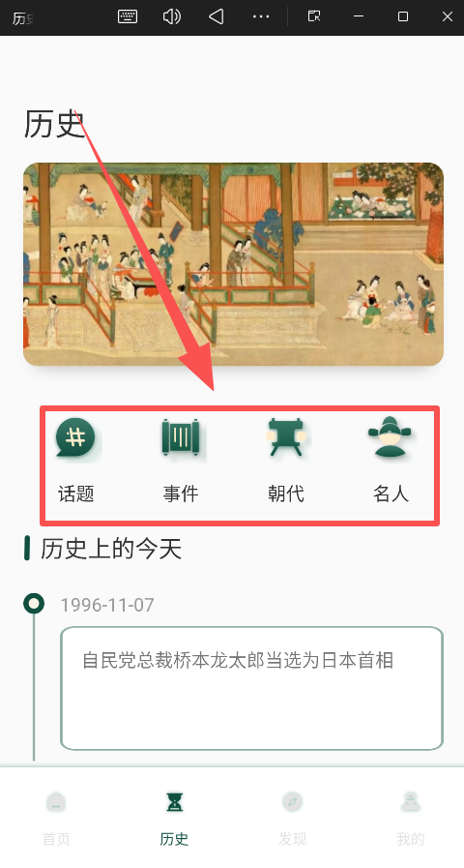464x868 pixels.
Task: Switch to the 历史 hourglass tab
Action: pos(174,817)
